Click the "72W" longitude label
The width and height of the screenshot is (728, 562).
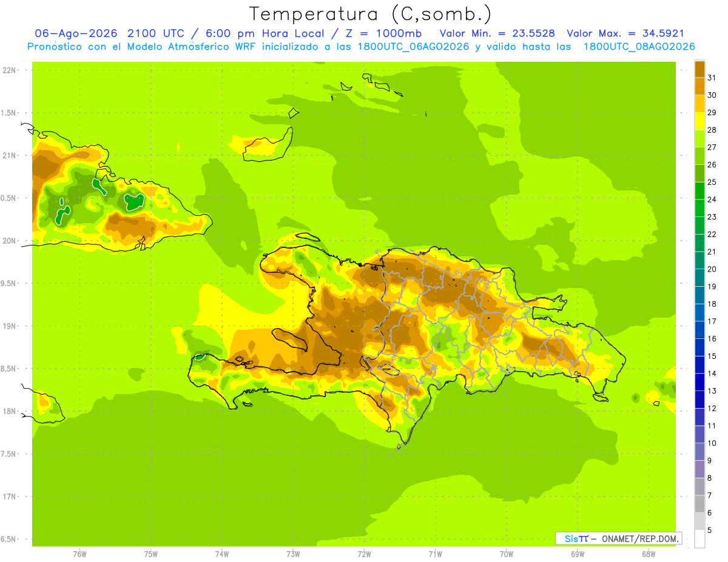coord(364,554)
